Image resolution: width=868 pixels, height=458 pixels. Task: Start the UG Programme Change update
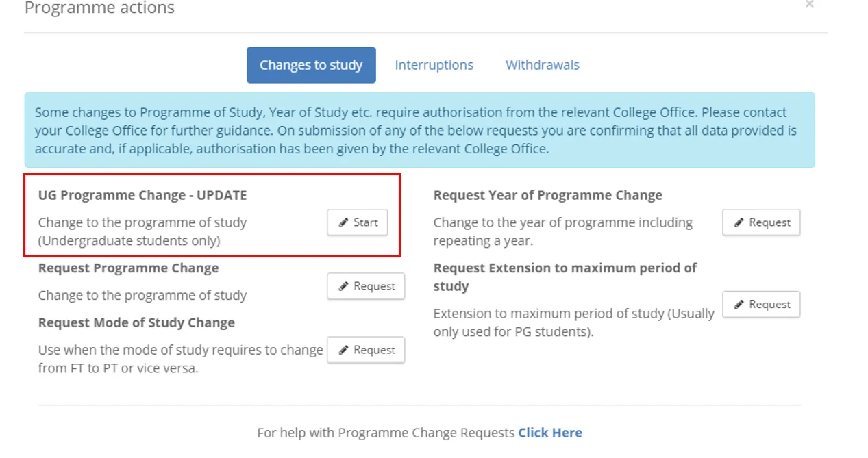pyautogui.click(x=358, y=222)
